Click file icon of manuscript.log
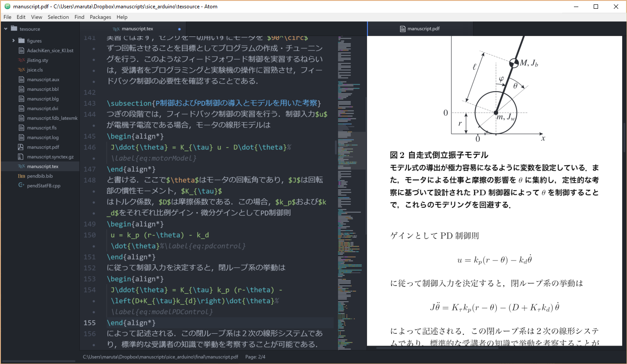 point(21,137)
